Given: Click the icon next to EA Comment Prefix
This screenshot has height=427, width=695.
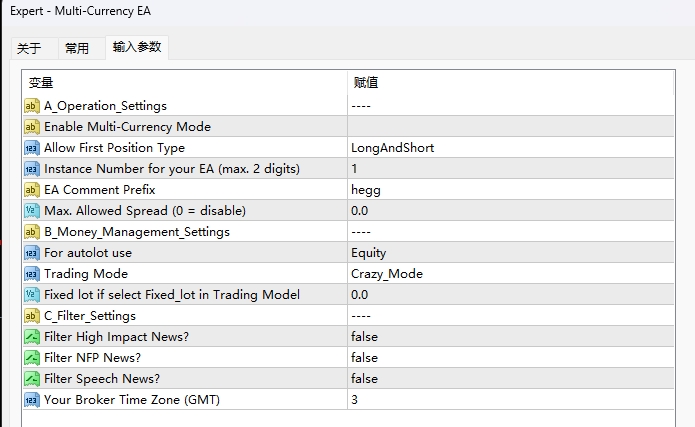Looking at the screenshot, I should click(x=31, y=190).
